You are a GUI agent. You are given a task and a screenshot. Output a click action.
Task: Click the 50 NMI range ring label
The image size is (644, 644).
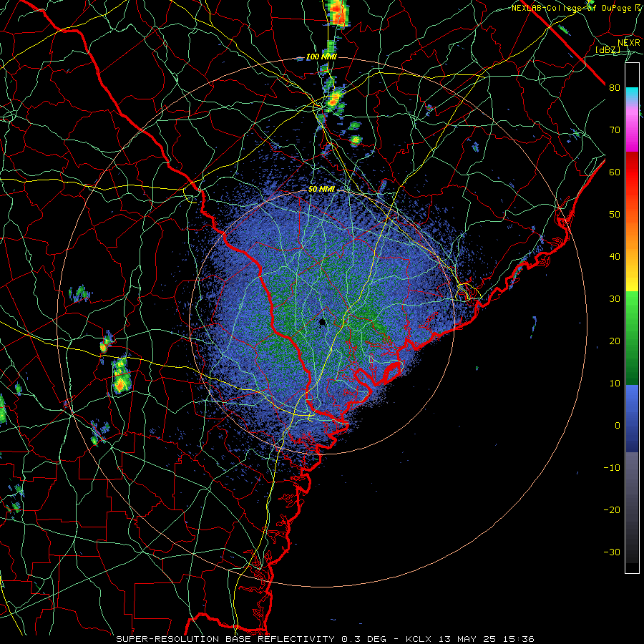tap(321, 190)
